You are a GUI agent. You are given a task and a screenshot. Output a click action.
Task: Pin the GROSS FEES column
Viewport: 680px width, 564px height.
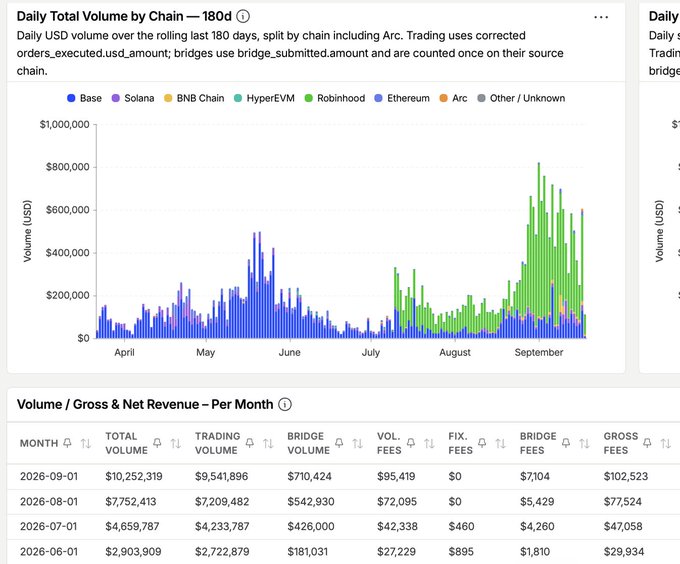click(x=647, y=443)
